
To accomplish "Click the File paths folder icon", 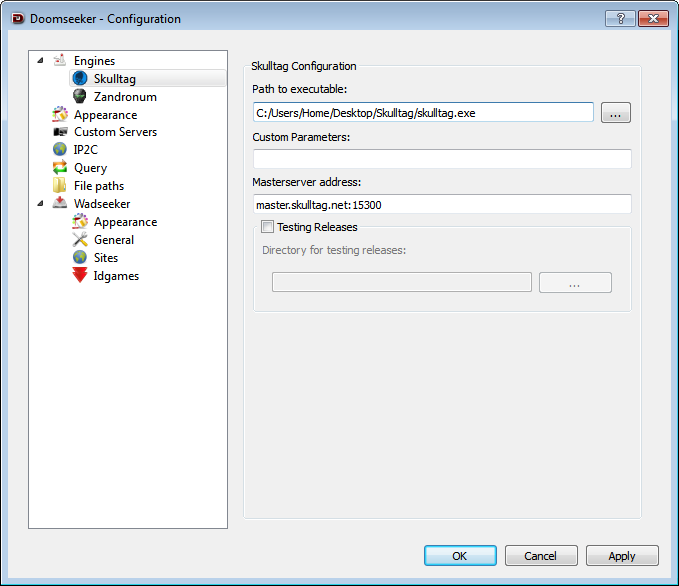I will tap(60, 185).
